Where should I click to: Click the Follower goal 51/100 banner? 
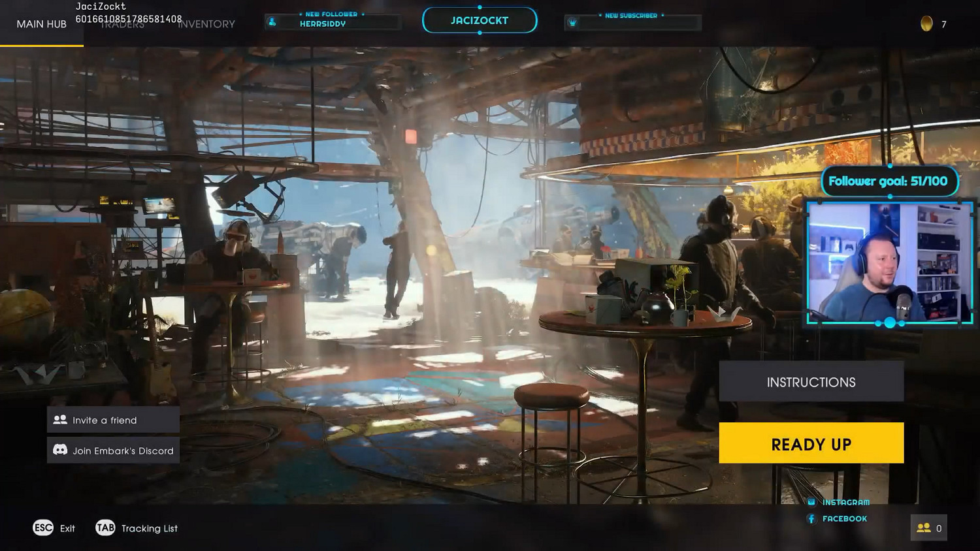coord(888,181)
